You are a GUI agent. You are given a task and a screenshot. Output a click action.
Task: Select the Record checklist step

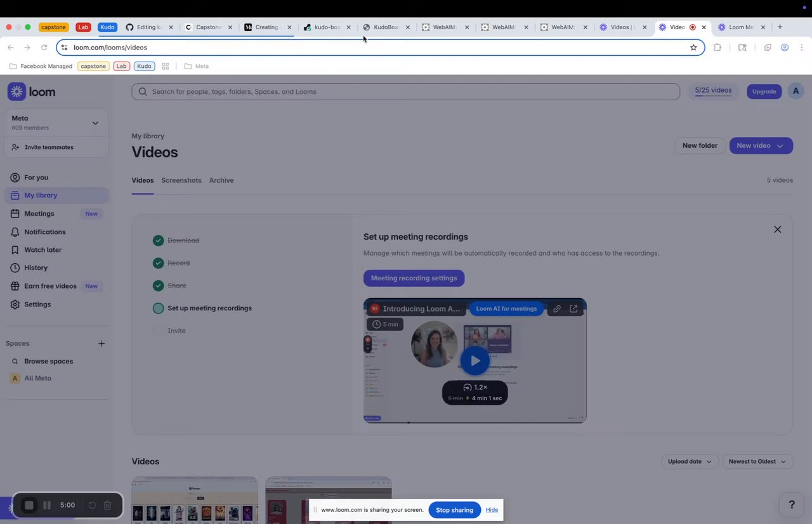click(171, 263)
